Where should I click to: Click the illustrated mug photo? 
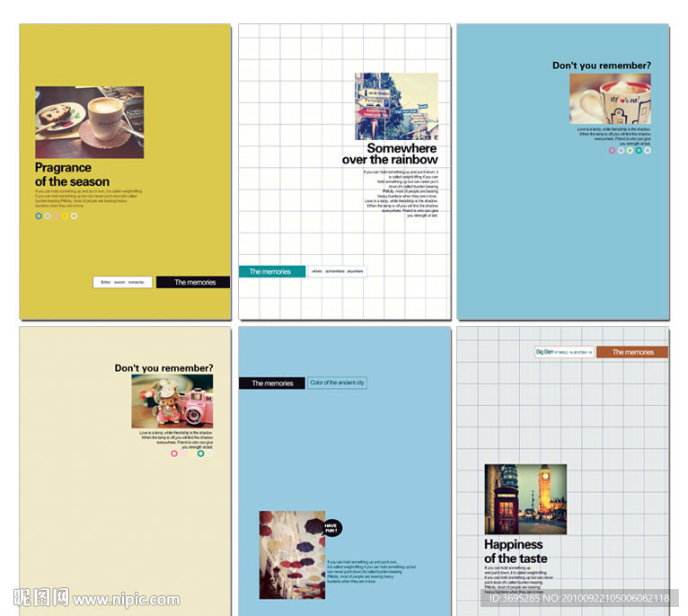point(610,99)
